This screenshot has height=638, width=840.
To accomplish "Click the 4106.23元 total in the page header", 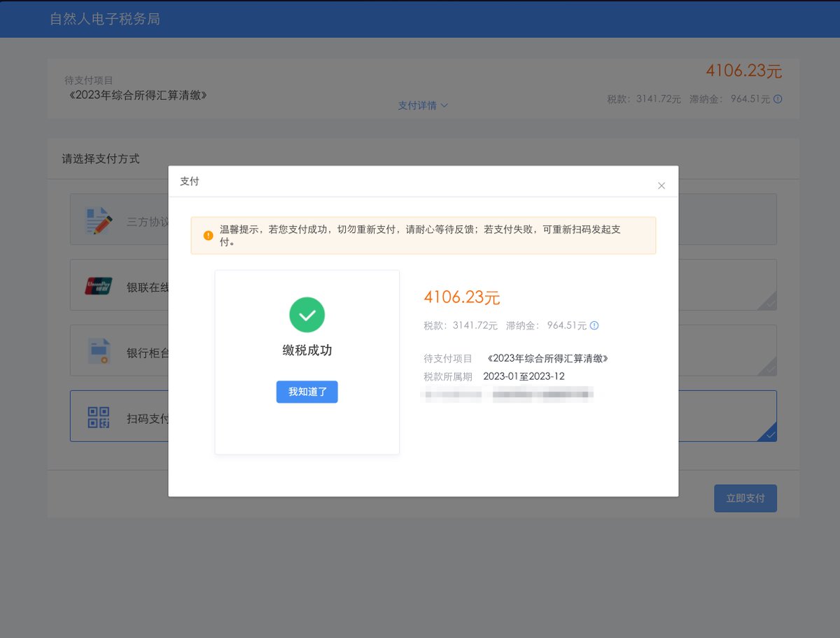I will [744, 71].
